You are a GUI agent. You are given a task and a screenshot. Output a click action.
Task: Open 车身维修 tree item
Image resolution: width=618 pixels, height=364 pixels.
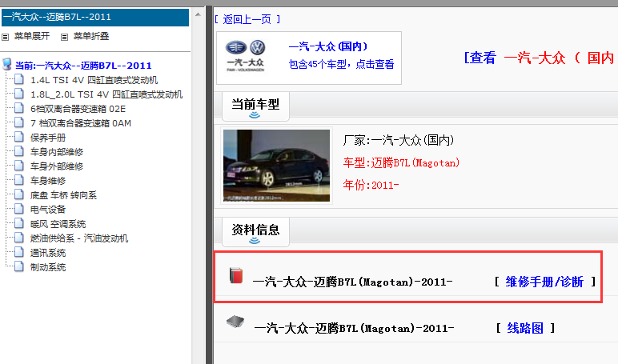click(x=48, y=181)
